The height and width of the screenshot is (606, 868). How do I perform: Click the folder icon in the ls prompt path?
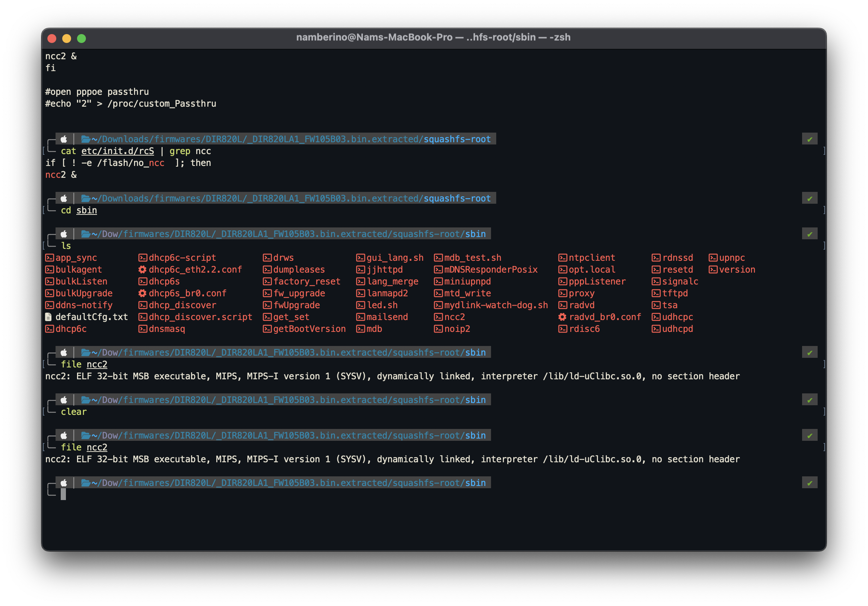tap(86, 234)
